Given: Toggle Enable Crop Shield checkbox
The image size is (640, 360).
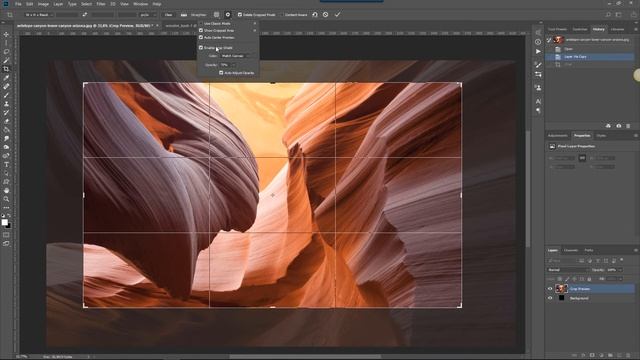Looking at the screenshot, I should [x=201, y=48].
